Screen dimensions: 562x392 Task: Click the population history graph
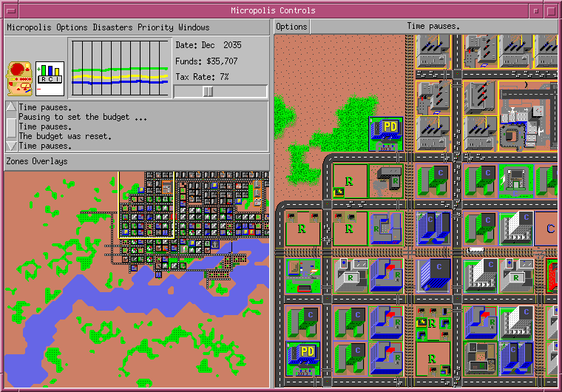pos(120,68)
